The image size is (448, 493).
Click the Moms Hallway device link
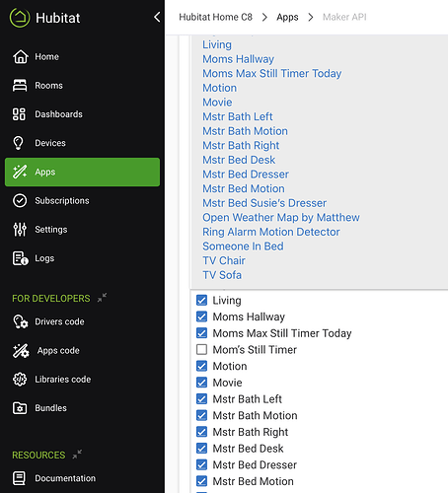point(238,59)
